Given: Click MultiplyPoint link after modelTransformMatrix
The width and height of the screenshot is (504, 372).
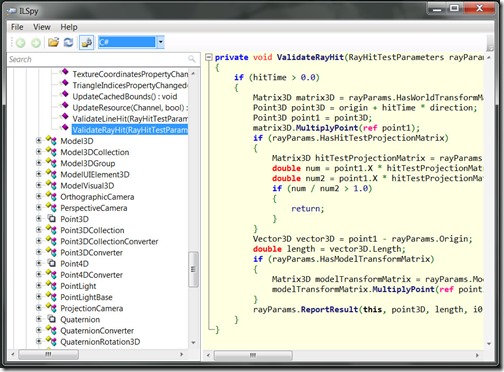Looking at the screenshot, I should click(x=403, y=289).
